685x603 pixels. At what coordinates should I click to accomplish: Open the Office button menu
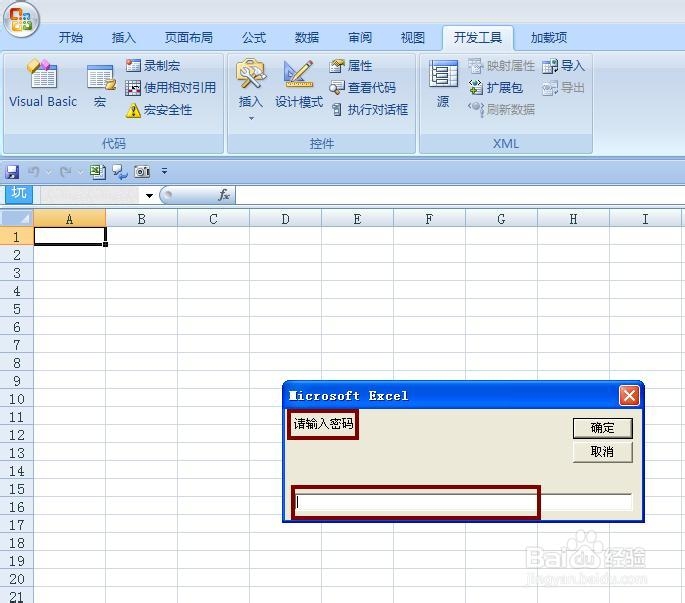point(21,20)
